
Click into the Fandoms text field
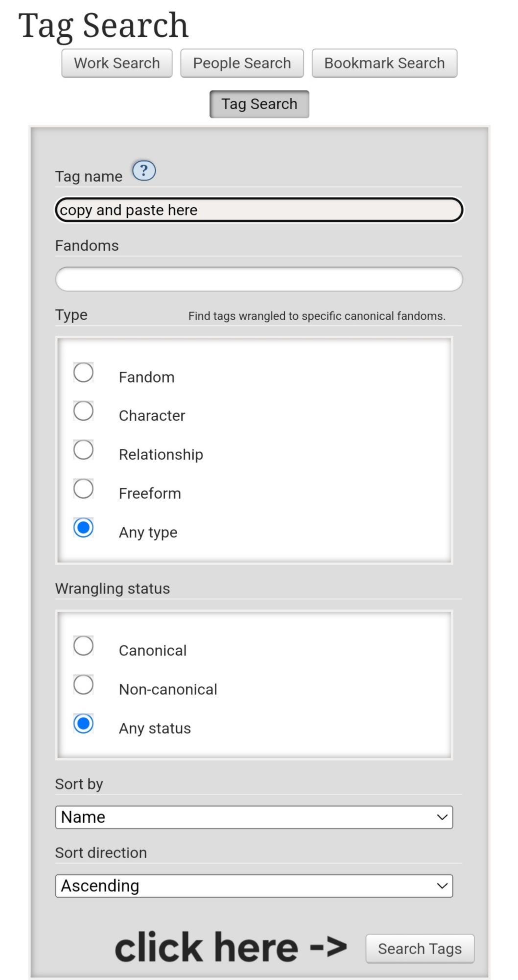coord(259,279)
